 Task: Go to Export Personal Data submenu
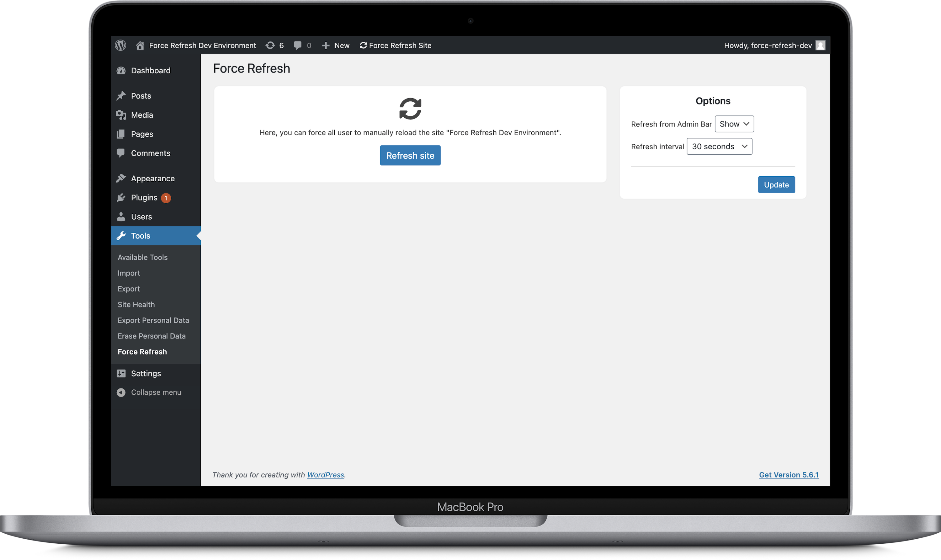pyautogui.click(x=153, y=320)
